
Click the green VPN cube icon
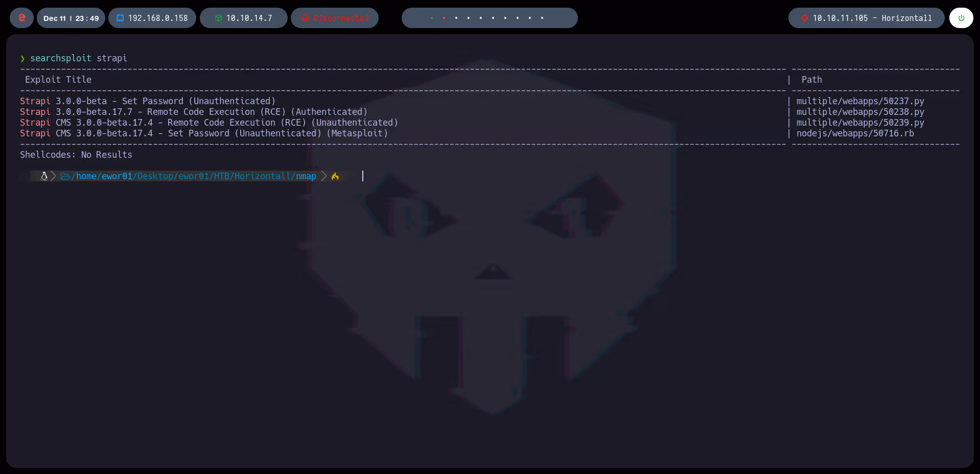tap(219, 18)
